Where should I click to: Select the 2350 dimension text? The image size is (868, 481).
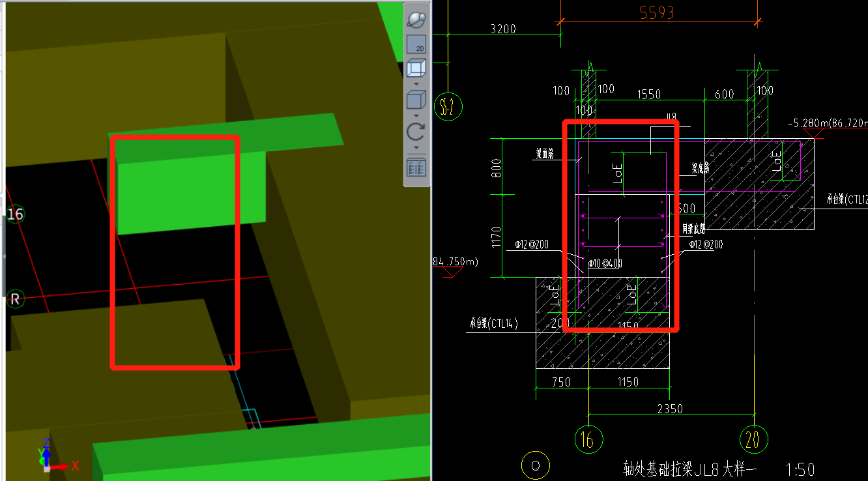(670, 409)
